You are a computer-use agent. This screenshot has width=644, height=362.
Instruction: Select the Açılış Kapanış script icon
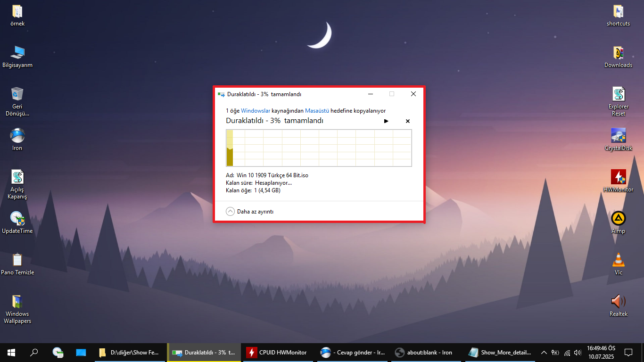click(17, 185)
